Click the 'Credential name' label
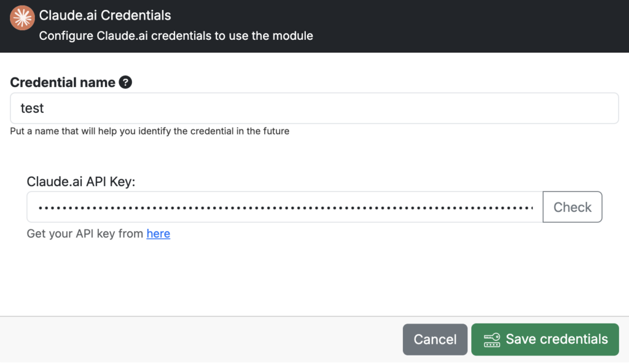 pos(63,82)
